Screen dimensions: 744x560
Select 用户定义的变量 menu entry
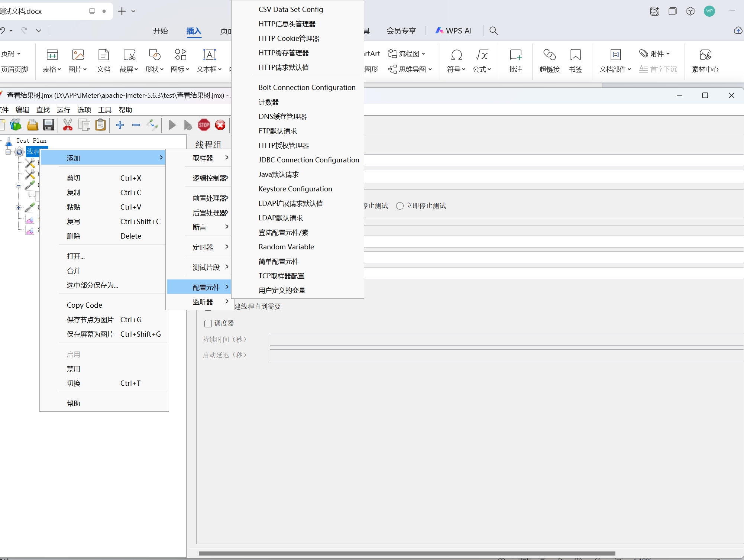pyautogui.click(x=282, y=291)
